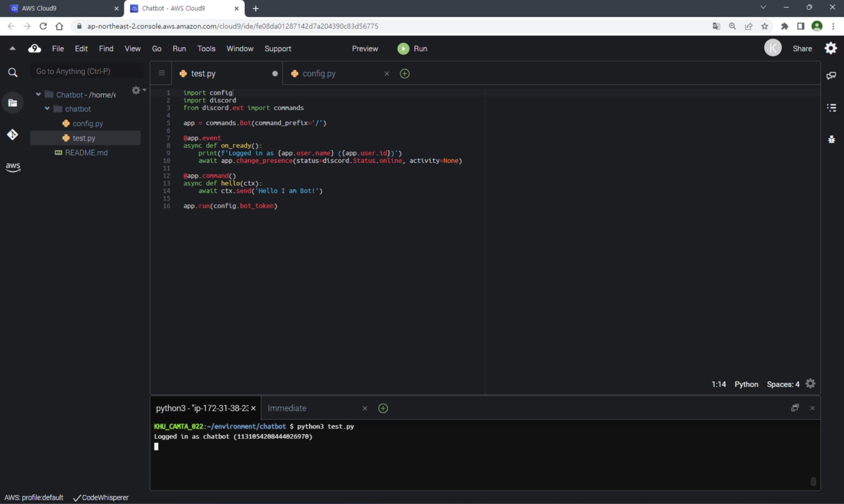Open the View menu

click(132, 49)
